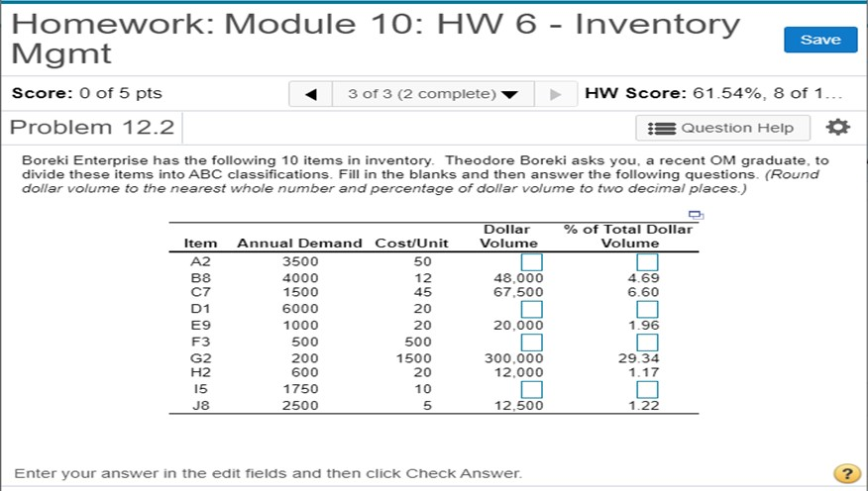Viewport: 868px width, 491px height.
Task: Click the 'Dollar Volume' column header
Action: point(508,237)
